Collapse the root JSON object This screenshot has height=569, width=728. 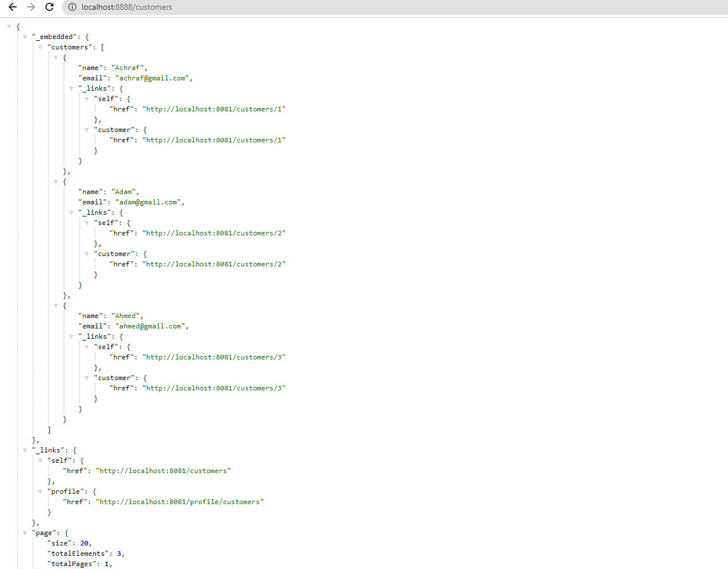pyautogui.click(x=9, y=26)
